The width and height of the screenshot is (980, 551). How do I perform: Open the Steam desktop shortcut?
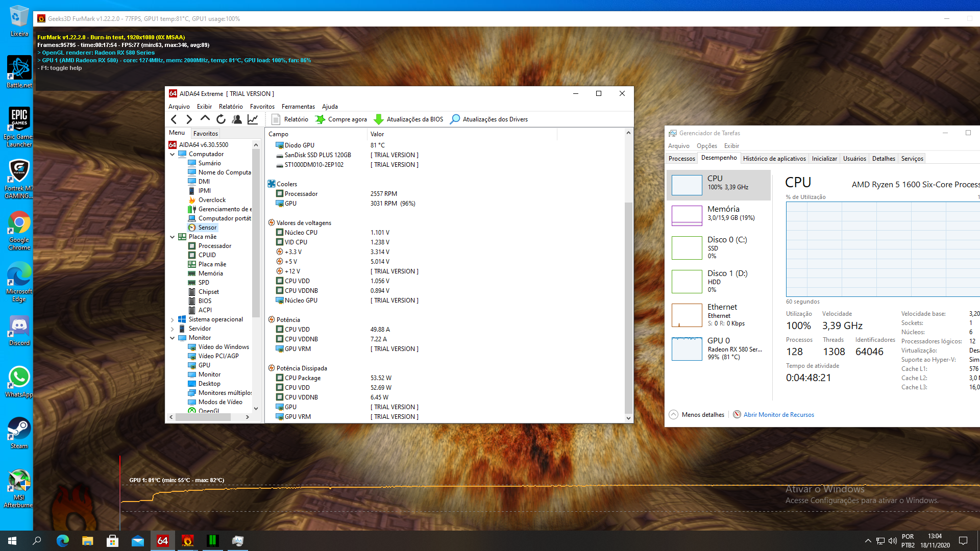click(19, 433)
